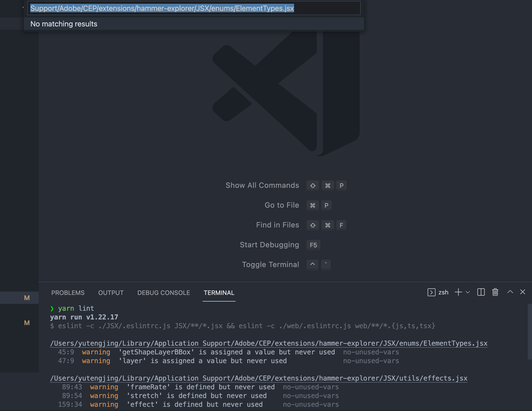Click the upper M git modified badge
This screenshot has height=411, width=532.
[x=27, y=298]
